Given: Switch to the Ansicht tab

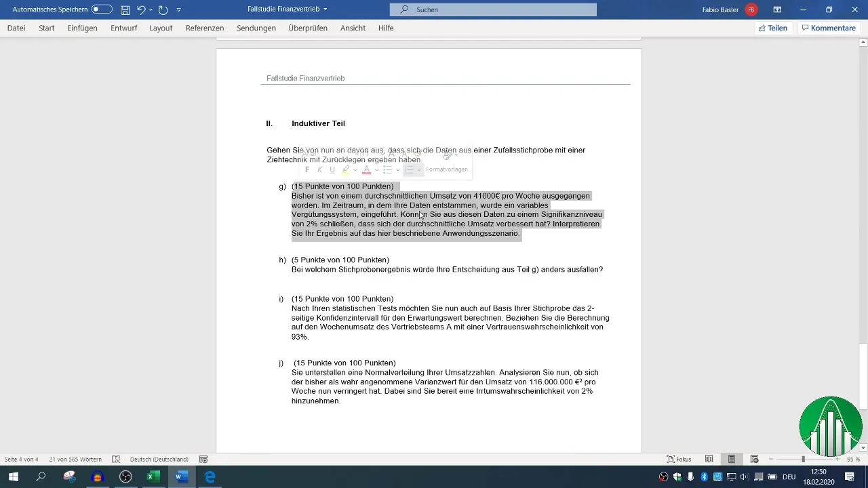Looking at the screenshot, I should 353,28.
